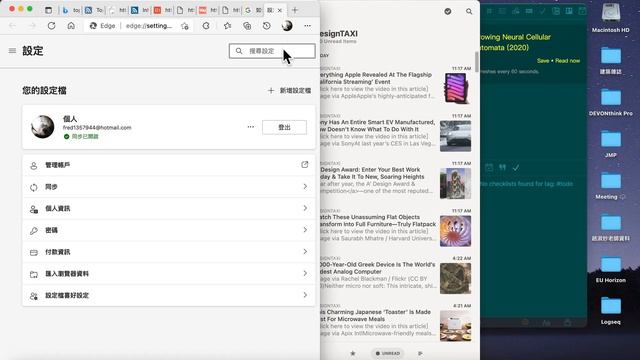This screenshot has height=360, width=640.
Task: Open the JMP desktop folder
Action: [611, 144]
